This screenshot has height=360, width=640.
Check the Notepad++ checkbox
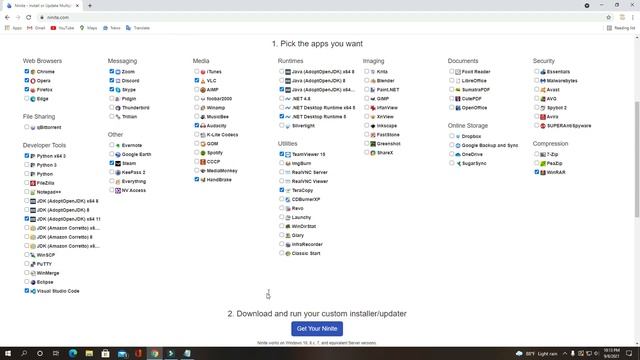pos(27,191)
